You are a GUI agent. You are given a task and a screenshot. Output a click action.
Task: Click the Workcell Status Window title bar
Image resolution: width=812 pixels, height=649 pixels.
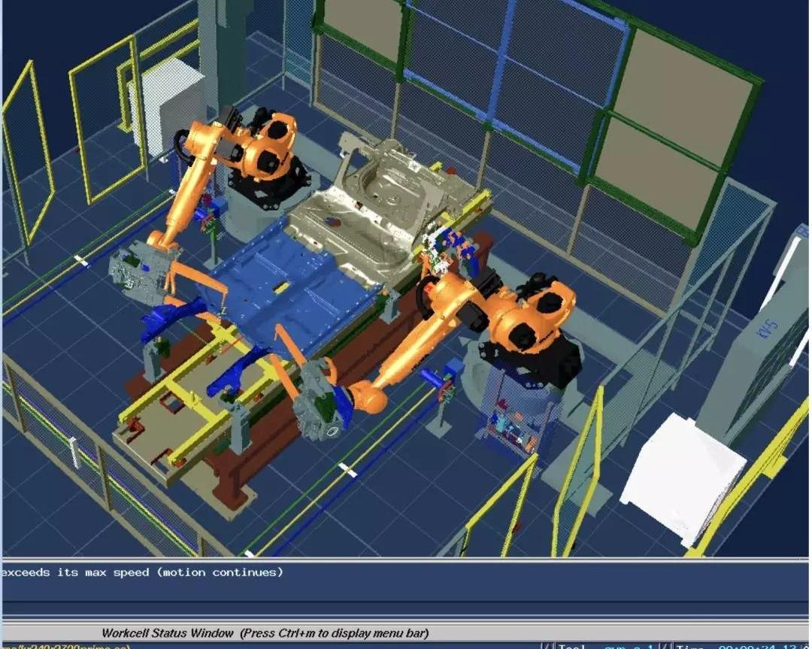click(x=265, y=633)
